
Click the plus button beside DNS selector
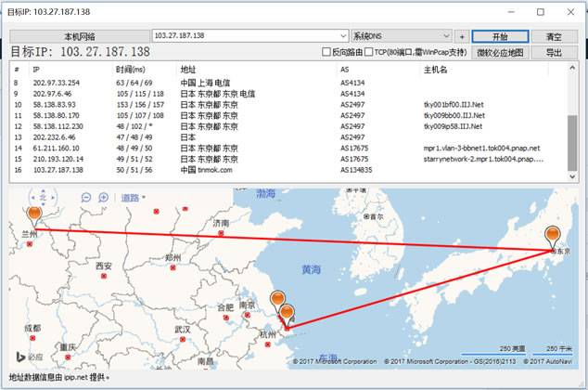(x=461, y=35)
